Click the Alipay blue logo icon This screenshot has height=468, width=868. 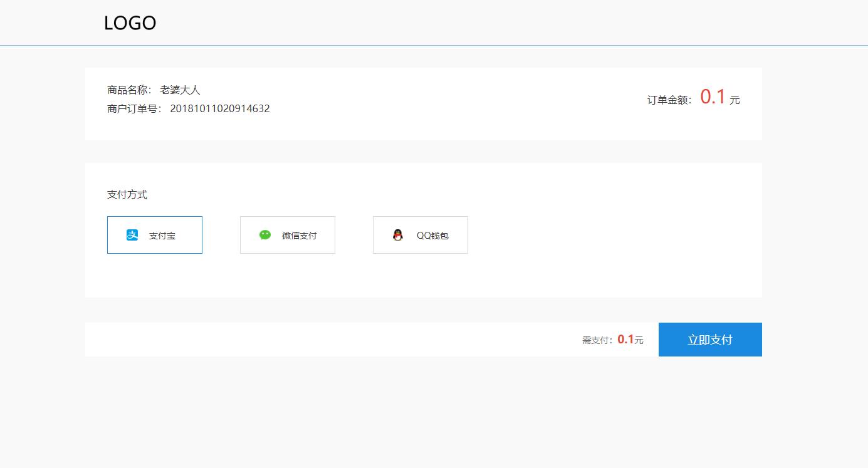pyautogui.click(x=132, y=235)
